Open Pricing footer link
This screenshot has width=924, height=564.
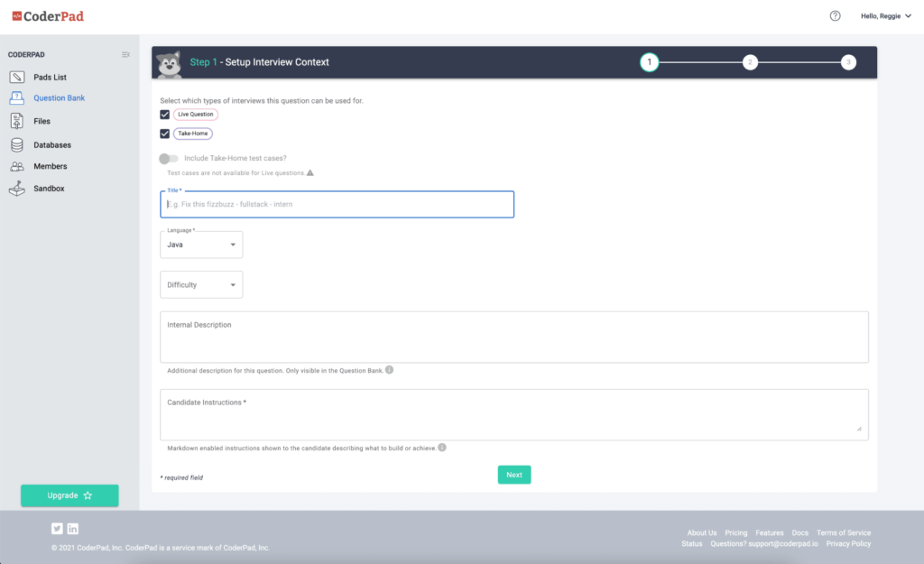pyautogui.click(x=736, y=532)
